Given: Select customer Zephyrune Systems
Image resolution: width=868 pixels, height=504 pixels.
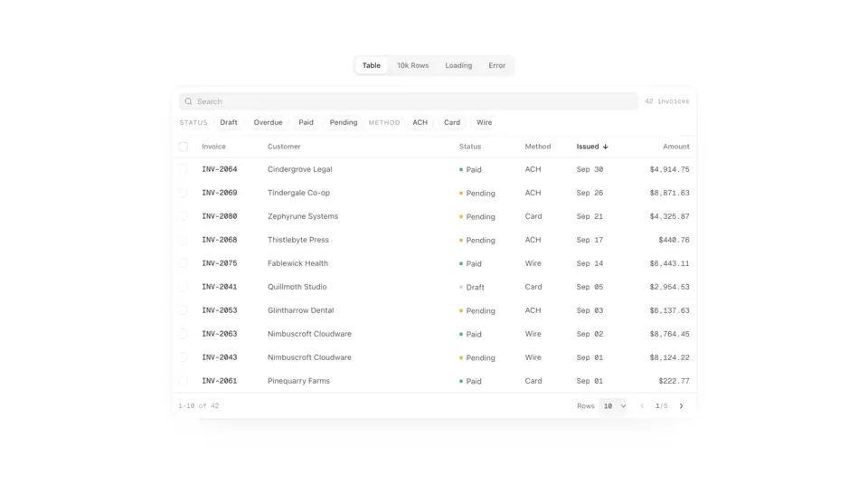Looking at the screenshot, I should tap(303, 216).
